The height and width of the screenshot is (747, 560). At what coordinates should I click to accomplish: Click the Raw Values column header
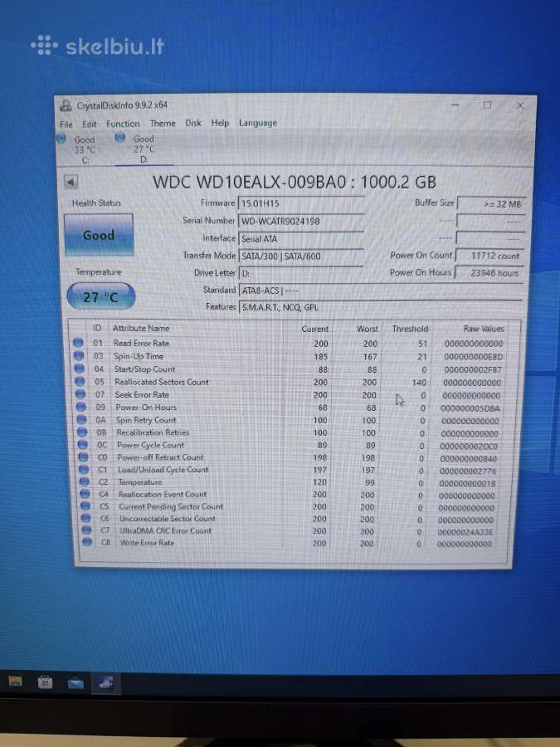coord(484,329)
